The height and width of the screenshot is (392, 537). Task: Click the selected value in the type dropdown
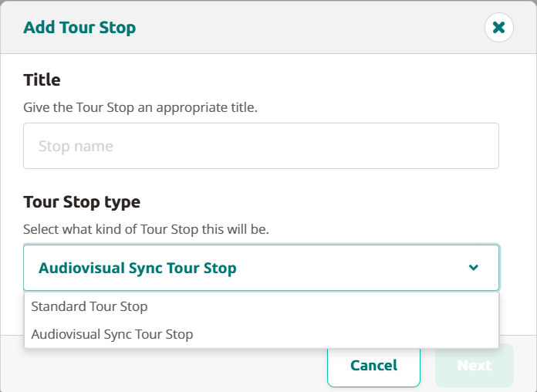click(x=137, y=269)
